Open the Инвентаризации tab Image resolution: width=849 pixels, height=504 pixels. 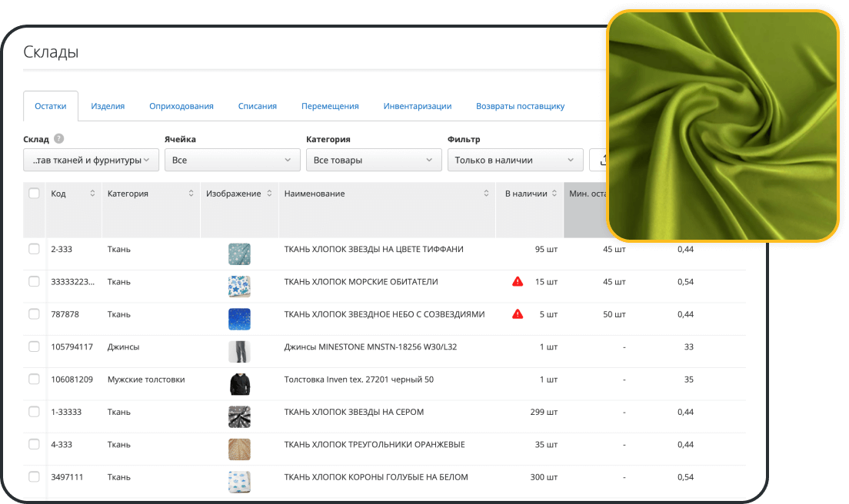(417, 106)
